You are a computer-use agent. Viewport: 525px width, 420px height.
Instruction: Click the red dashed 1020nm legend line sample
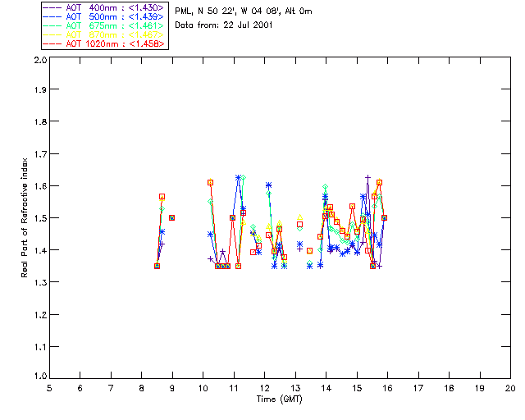point(52,43)
